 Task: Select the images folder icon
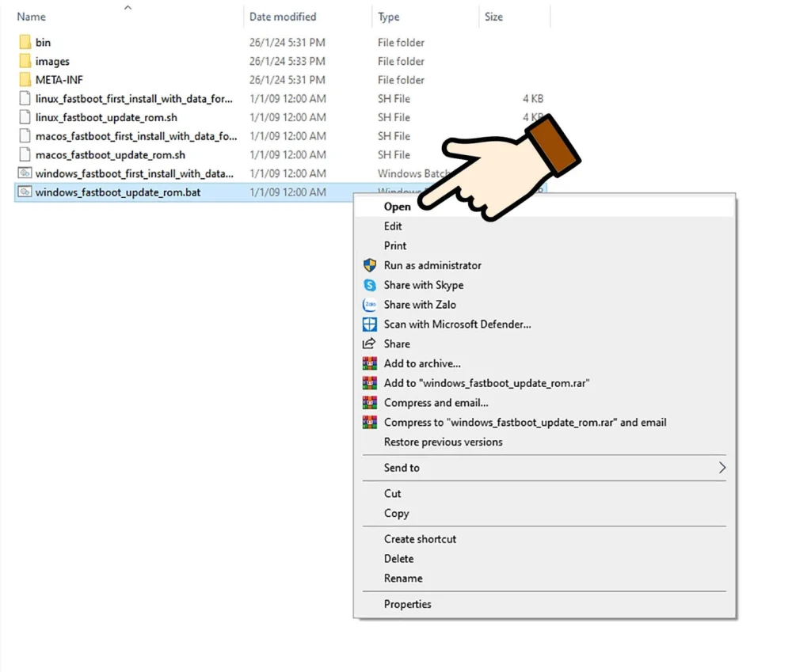pyautogui.click(x=25, y=62)
